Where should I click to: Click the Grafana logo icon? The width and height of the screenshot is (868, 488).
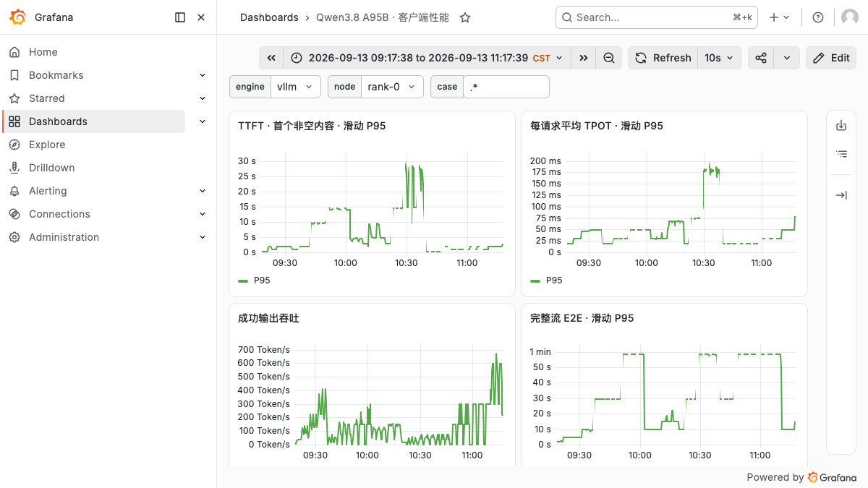click(18, 17)
